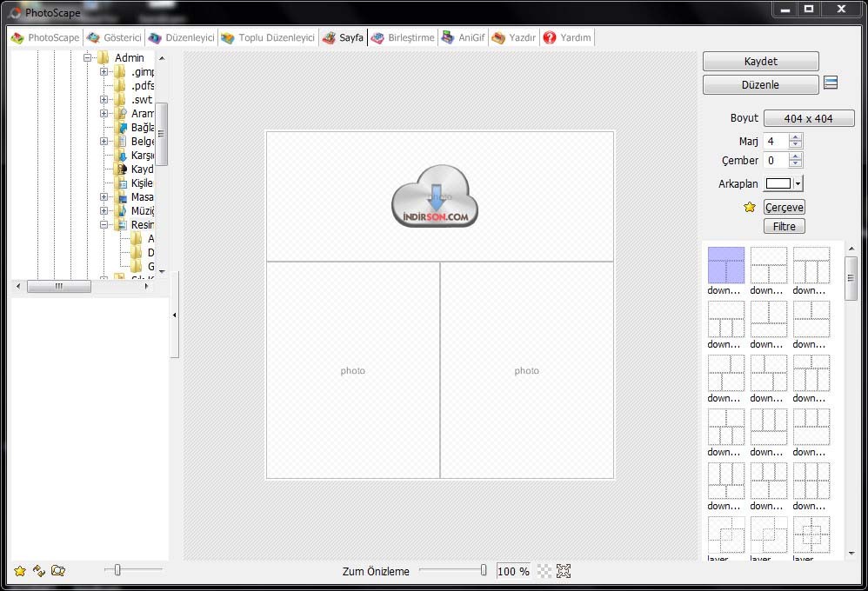Click the list icon beside Düzenle
The image size is (868, 591).
coord(831,83)
